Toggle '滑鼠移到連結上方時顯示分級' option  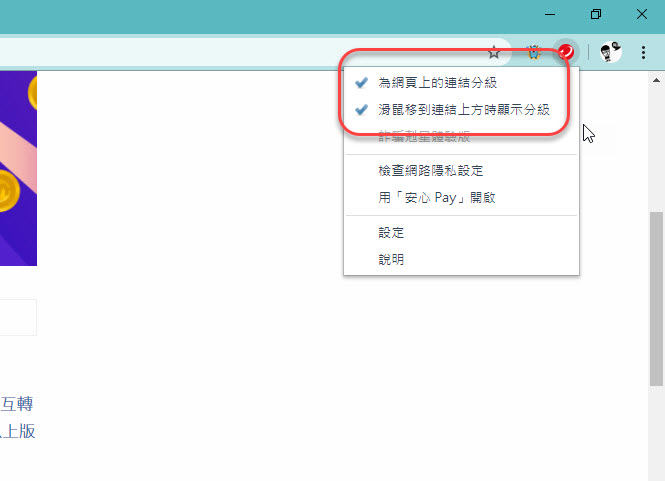[461, 110]
